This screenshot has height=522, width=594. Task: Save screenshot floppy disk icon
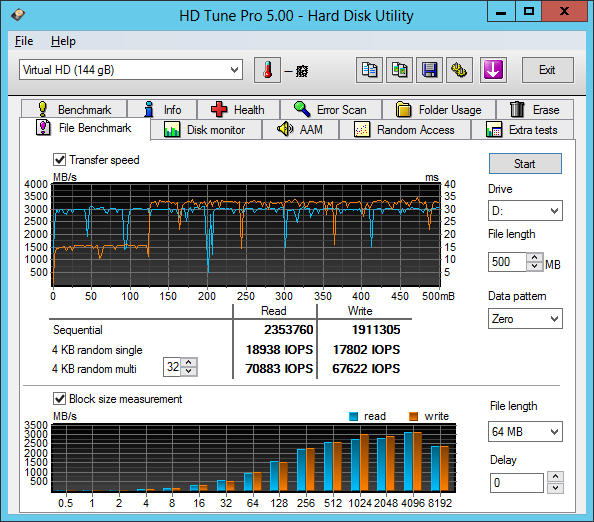tap(429, 70)
